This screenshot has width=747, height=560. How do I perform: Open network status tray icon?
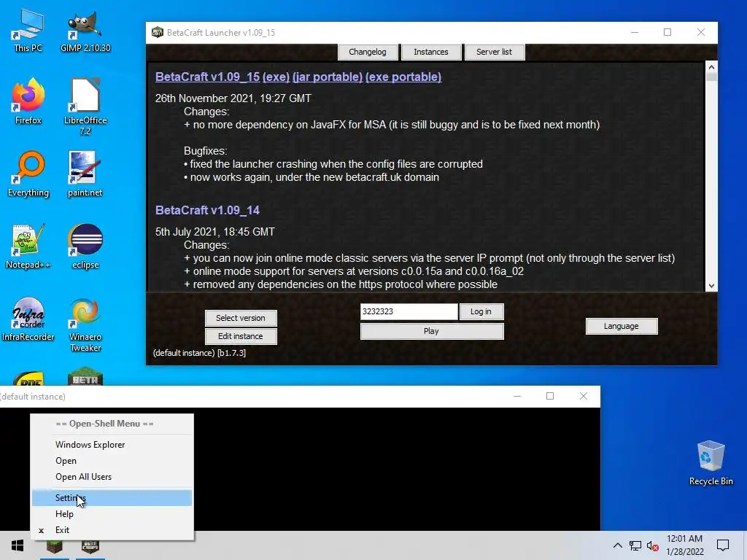click(635, 545)
